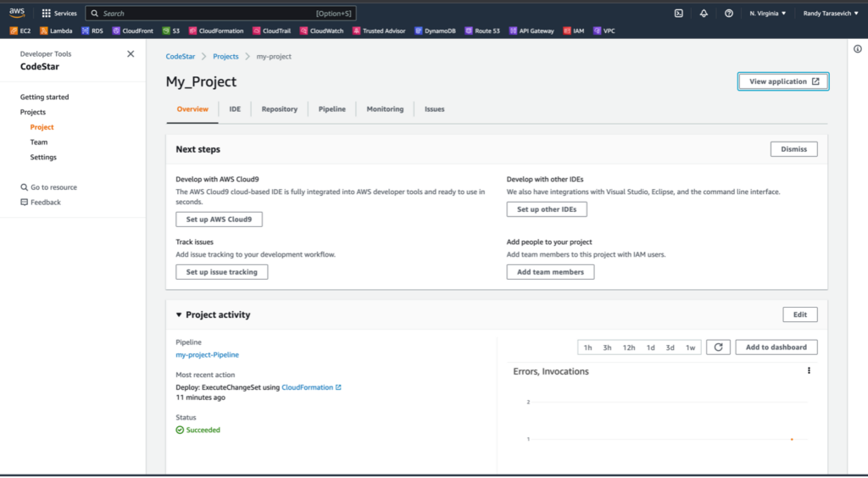Open Lambda favorites shortcut
Screen dimensions: 868x478
[x=56, y=31]
